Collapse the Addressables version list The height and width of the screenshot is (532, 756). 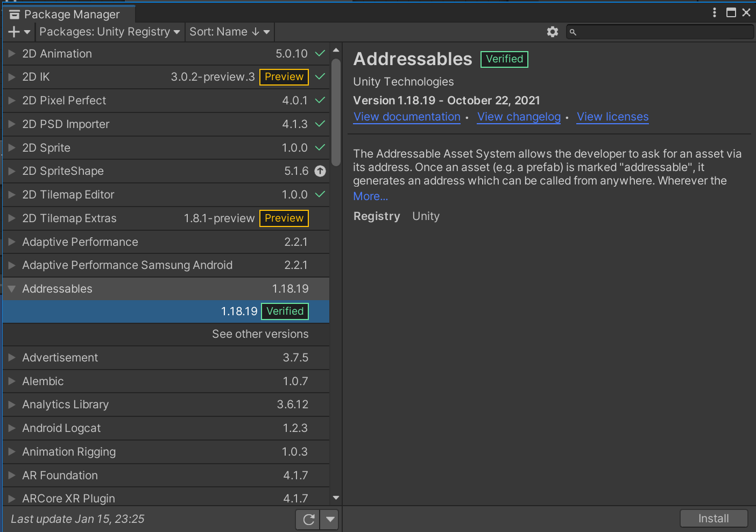11,289
